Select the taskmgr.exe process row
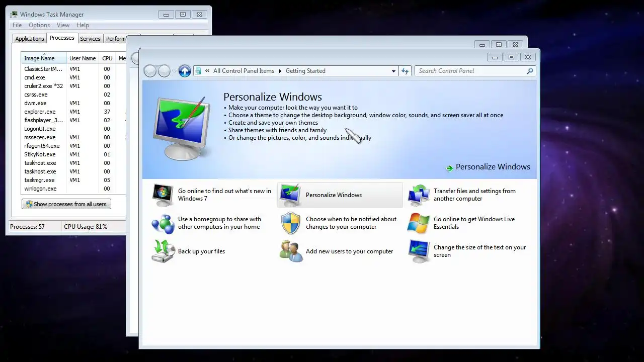Screen dimensions: 644x362 (73, 180)
